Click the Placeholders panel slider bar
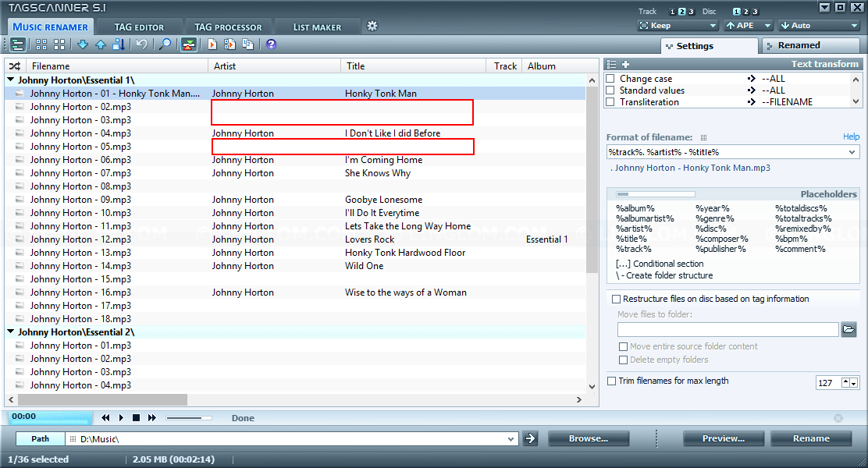This screenshot has height=468, width=868. pyautogui.click(x=656, y=194)
